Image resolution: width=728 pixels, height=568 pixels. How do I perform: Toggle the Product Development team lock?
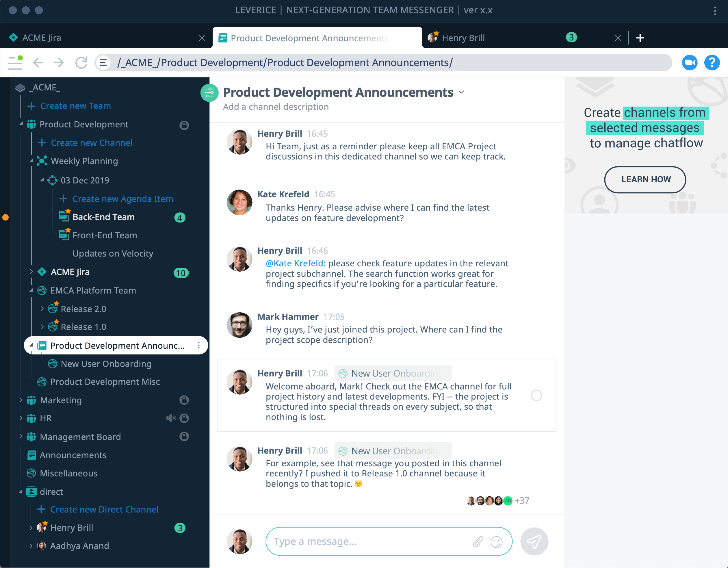[x=184, y=125]
